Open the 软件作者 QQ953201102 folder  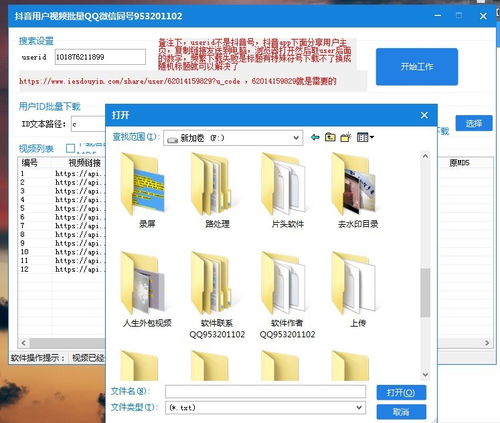point(287,296)
